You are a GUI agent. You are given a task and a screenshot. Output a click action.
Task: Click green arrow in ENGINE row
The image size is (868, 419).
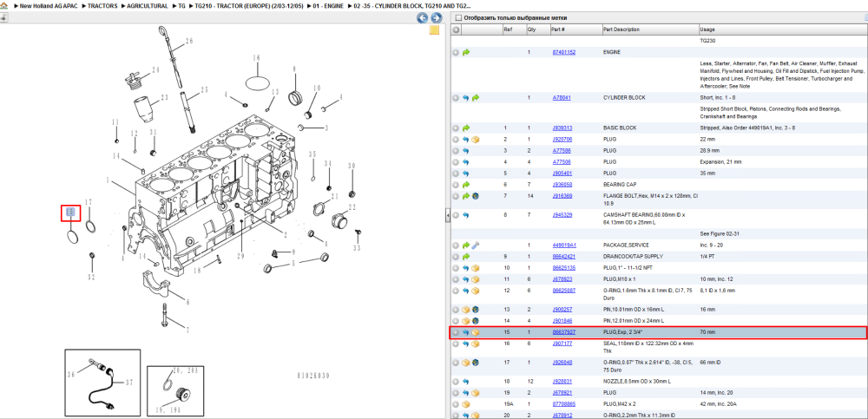[466, 52]
